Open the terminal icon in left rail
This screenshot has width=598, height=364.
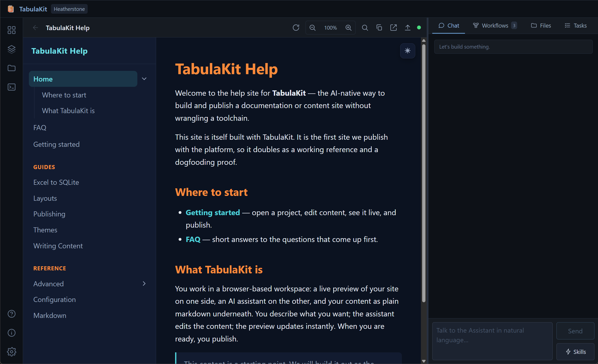pos(12,87)
